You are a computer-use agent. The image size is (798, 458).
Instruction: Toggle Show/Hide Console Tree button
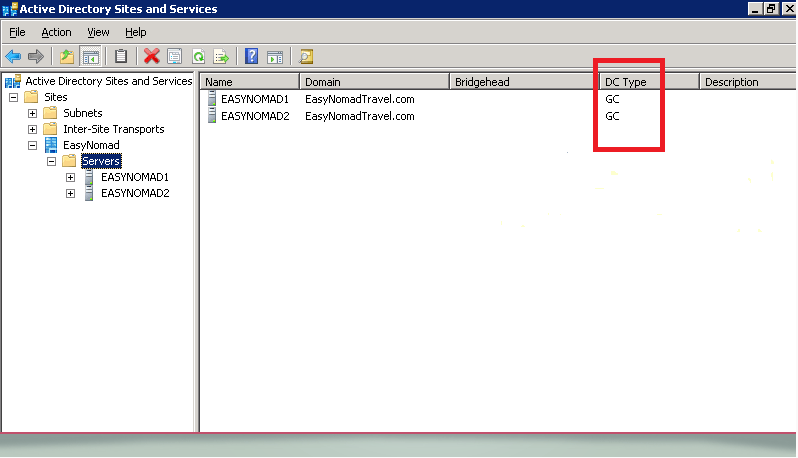[x=91, y=56]
